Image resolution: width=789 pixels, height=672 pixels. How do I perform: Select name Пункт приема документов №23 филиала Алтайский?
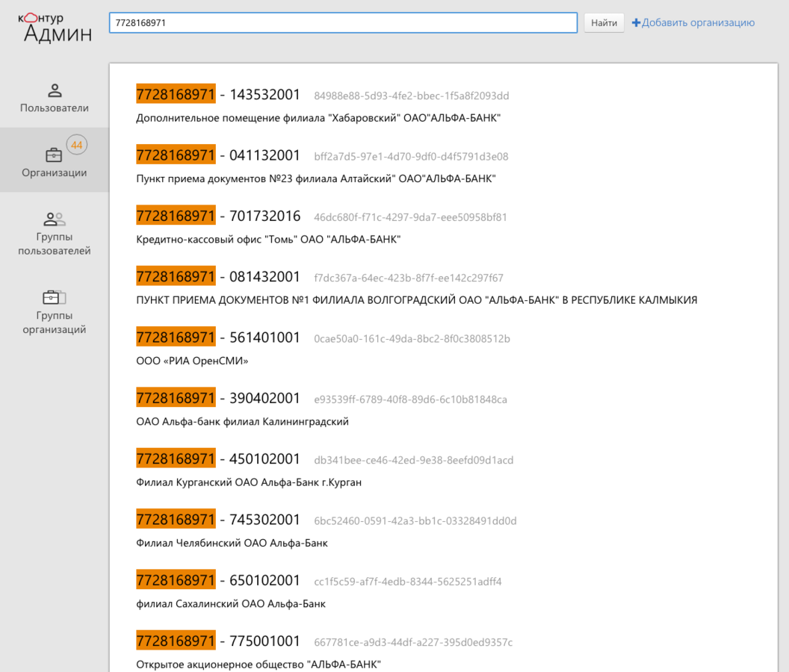(316, 179)
